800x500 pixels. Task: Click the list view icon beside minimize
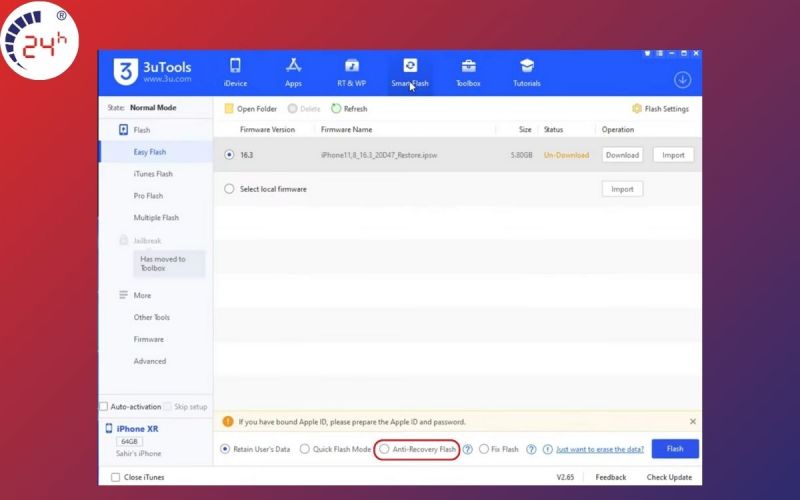click(659, 53)
